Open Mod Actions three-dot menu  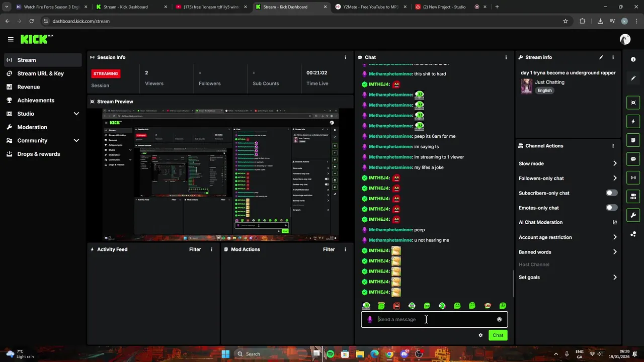(x=345, y=249)
